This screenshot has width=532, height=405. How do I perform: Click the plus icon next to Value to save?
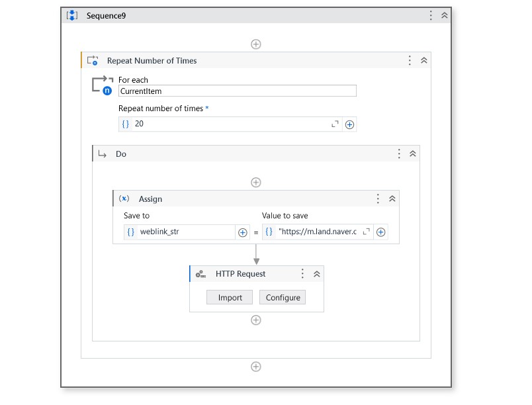[x=380, y=232]
